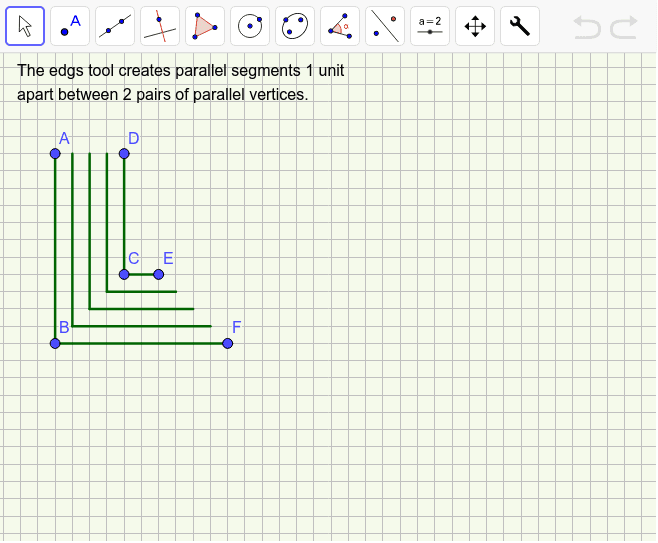Select point D on the grid
The image size is (658, 543).
(x=124, y=154)
